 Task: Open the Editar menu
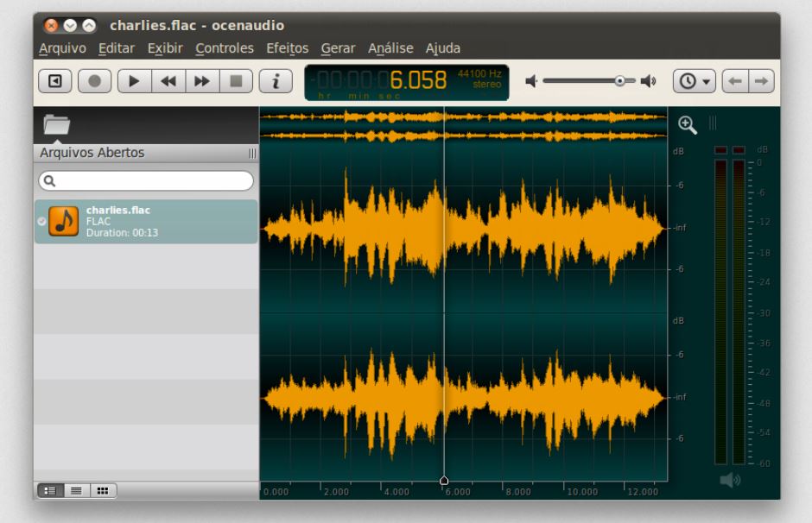(117, 48)
